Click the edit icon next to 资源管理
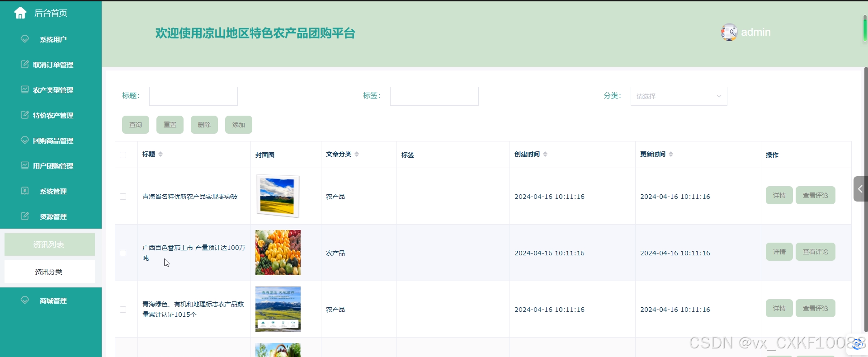Viewport: 868px width, 357px height. 25,216
